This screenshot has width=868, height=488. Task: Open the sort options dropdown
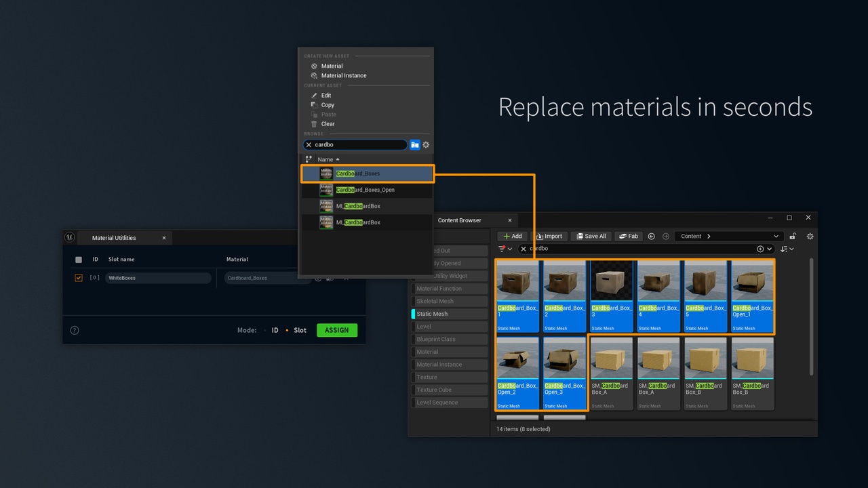pyautogui.click(x=787, y=249)
